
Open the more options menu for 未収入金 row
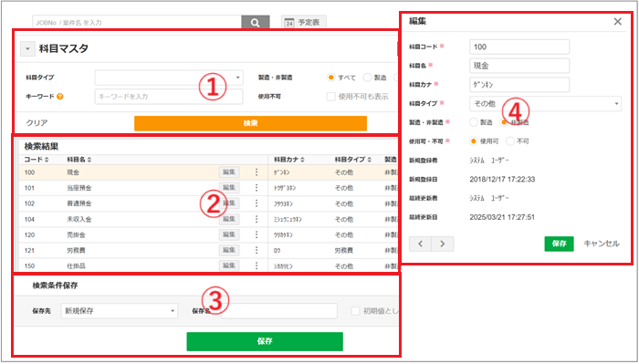pyautogui.click(x=257, y=219)
